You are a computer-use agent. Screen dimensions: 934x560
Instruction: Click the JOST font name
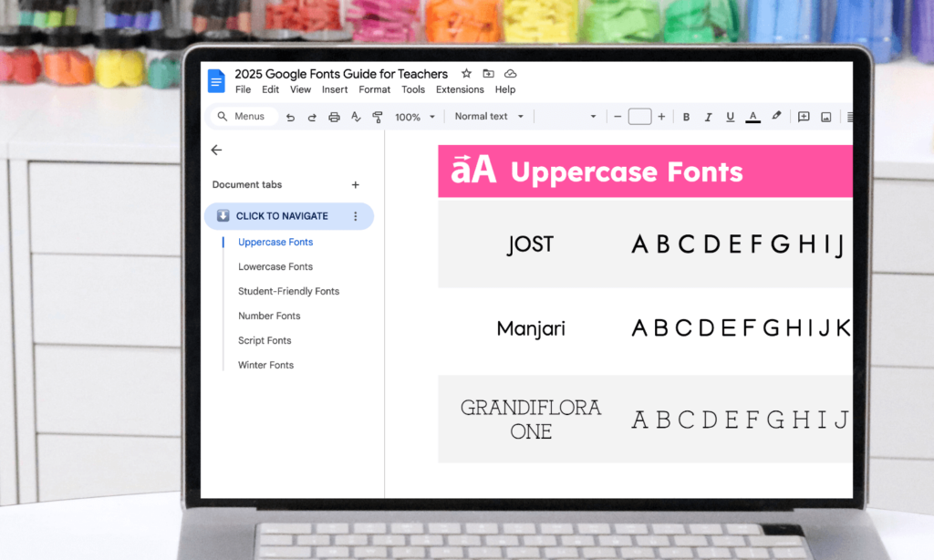[530, 244]
